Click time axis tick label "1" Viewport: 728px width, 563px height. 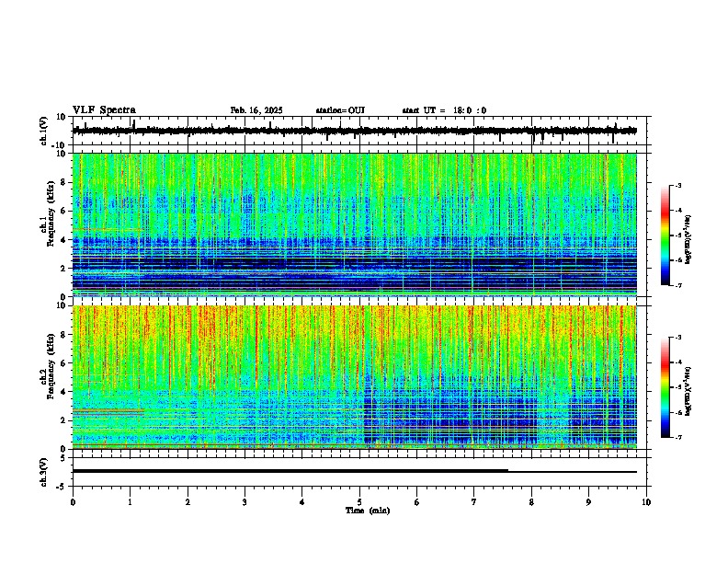(x=130, y=502)
